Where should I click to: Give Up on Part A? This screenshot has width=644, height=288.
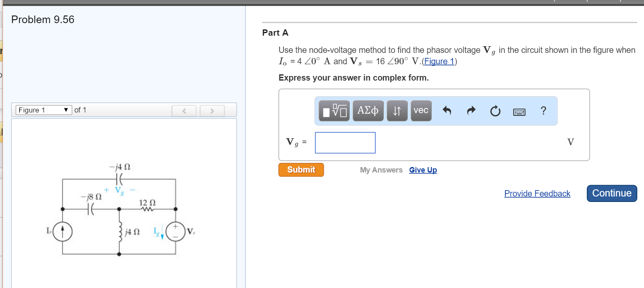point(423,170)
